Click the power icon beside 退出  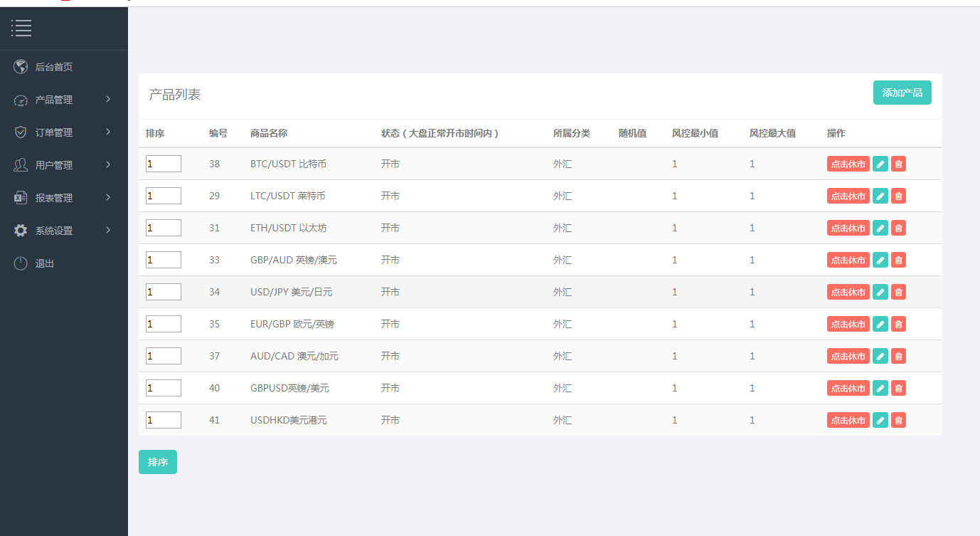(21, 263)
